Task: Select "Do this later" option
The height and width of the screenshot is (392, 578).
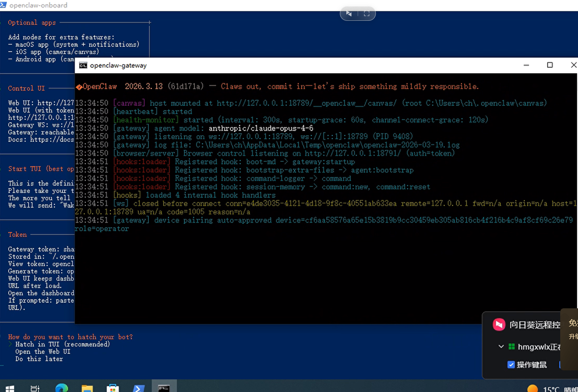Action: [x=39, y=359]
